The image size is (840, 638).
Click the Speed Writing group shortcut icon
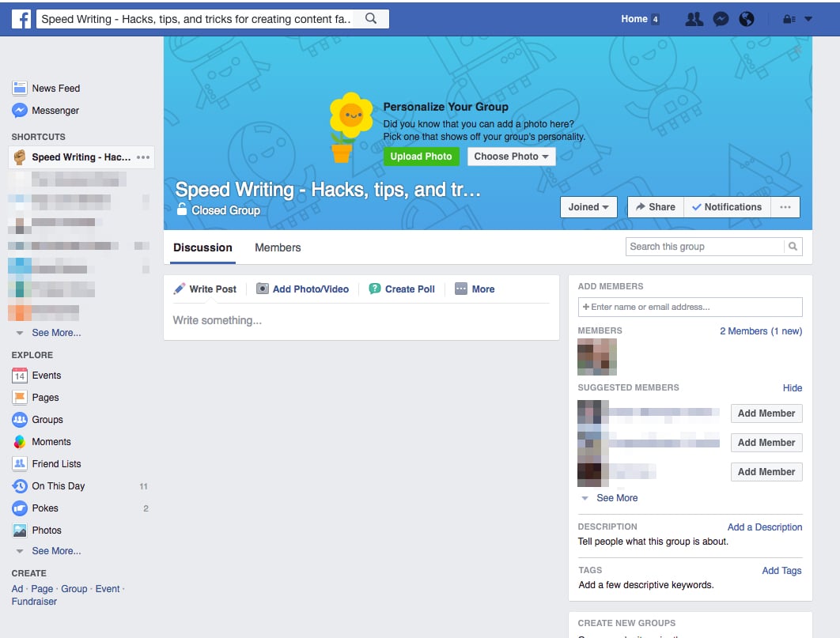[x=20, y=157]
